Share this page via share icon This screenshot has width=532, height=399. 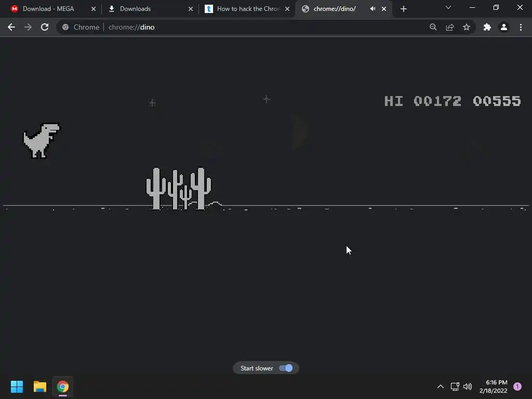click(450, 27)
